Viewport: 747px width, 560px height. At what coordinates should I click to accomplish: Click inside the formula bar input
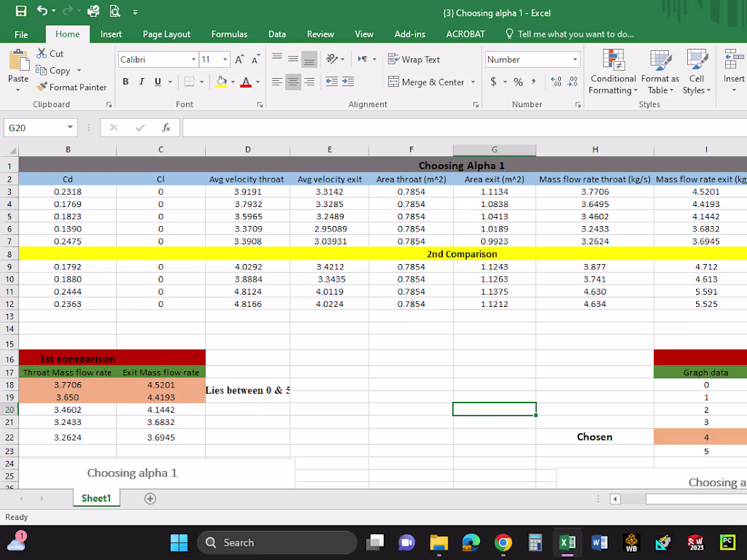pyautogui.click(x=462, y=128)
